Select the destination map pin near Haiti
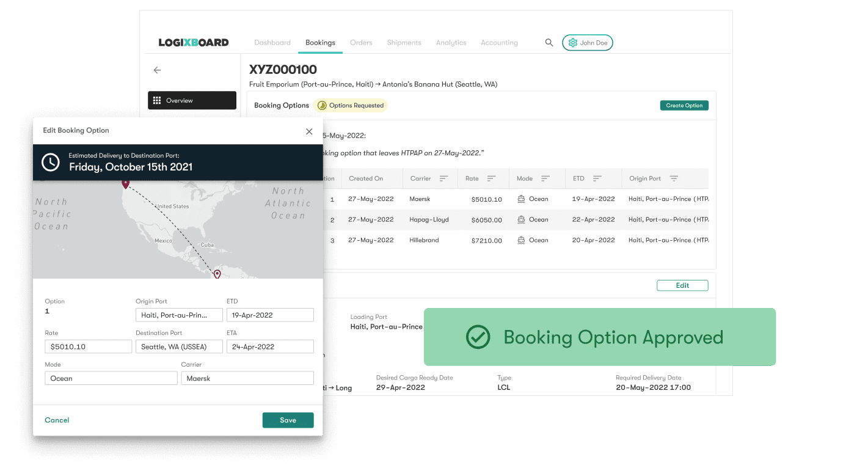This screenshot has height=465, width=868. pyautogui.click(x=217, y=274)
